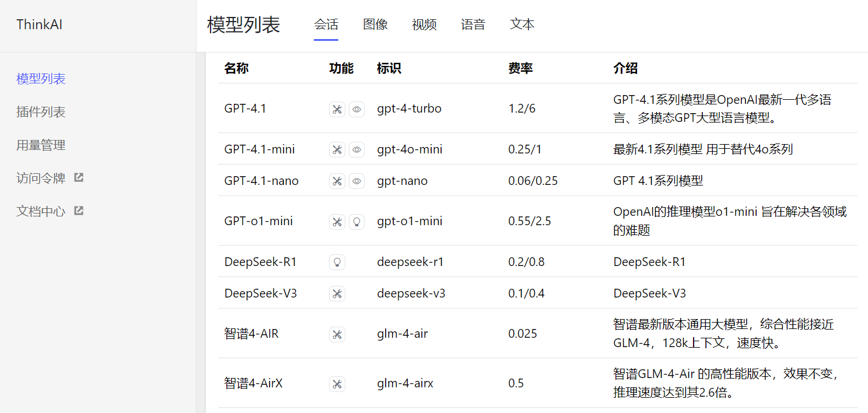Click the vision eye icon in GPT-4.1-nano row

tap(356, 181)
